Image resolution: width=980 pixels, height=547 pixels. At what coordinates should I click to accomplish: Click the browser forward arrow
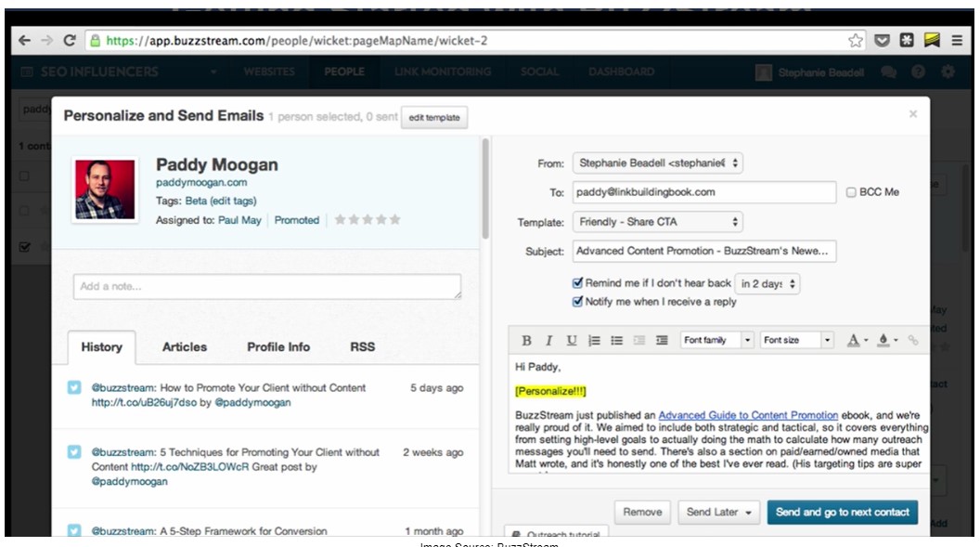coord(47,41)
